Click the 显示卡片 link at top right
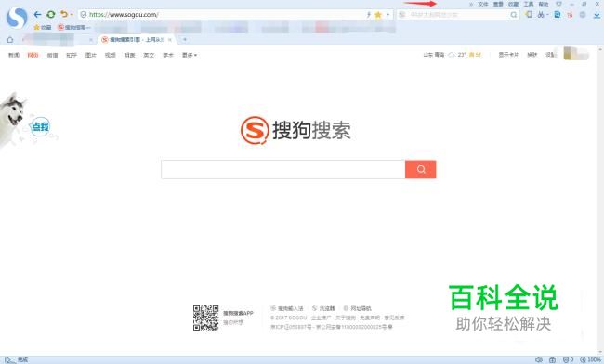This screenshot has height=364, width=604. point(508,55)
